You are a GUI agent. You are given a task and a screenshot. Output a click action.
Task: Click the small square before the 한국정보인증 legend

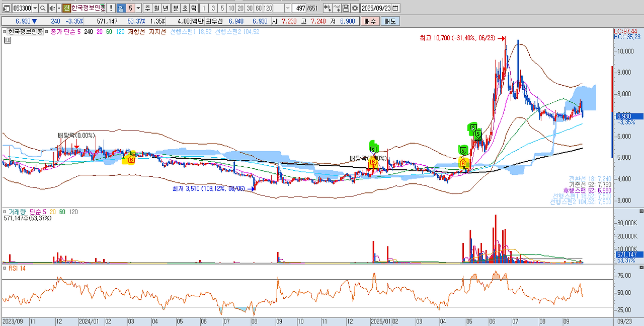(5, 31)
